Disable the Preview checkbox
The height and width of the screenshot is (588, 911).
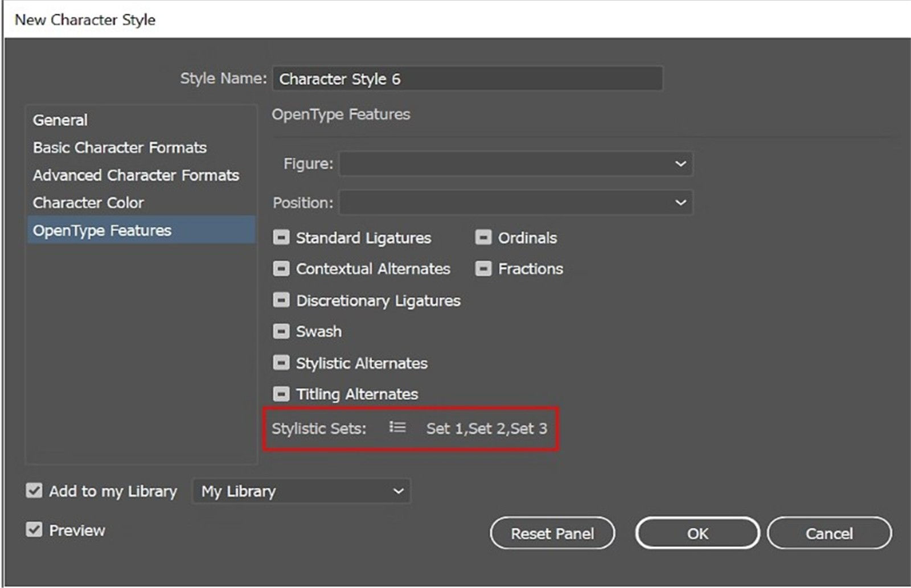pyautogui.click(x=34, y=529)
